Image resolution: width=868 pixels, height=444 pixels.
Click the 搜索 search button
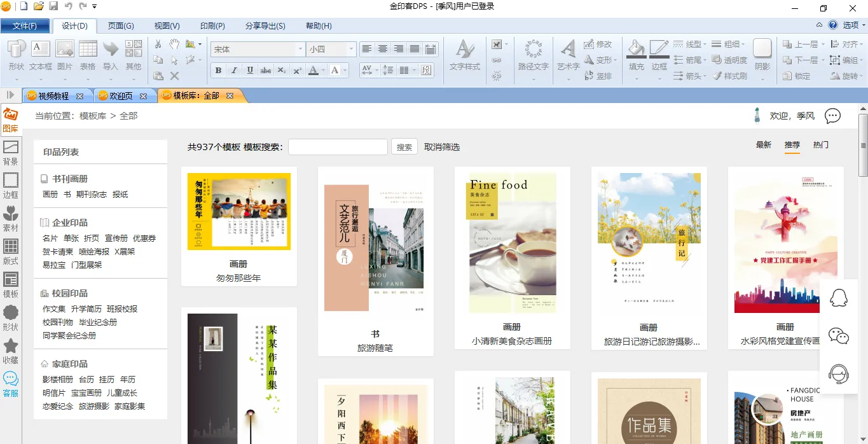pyautogui.click(x=404, y=147)
